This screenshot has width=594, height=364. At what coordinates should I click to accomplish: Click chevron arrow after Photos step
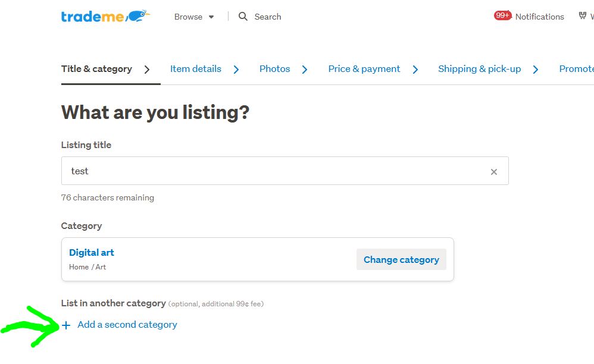[x=305, y=70]
